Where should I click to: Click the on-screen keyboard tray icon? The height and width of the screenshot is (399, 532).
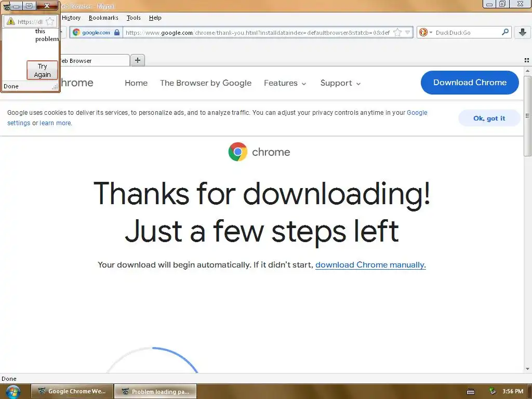pos(471,392)
